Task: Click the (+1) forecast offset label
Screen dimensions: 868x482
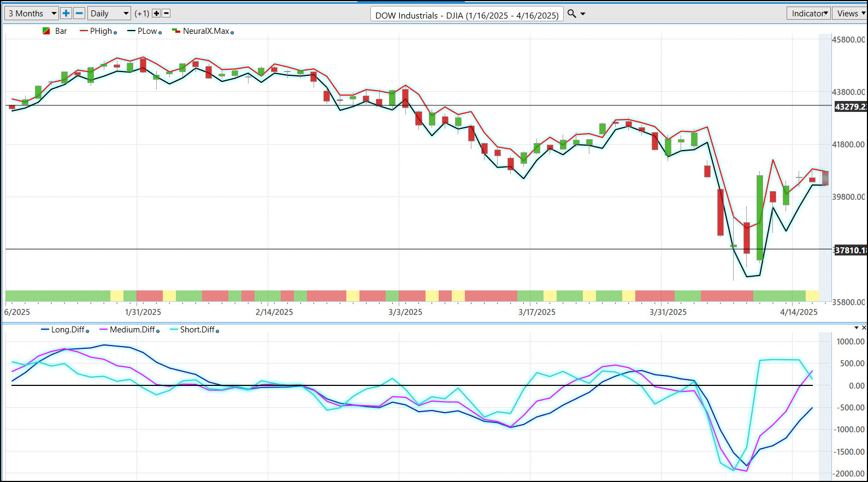Action: [142, 13]
